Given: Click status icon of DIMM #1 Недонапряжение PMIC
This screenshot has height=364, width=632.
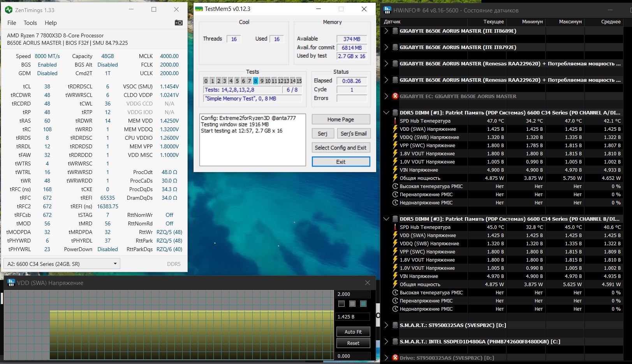Looking at the screenshot, I should [x=395, y=202].
